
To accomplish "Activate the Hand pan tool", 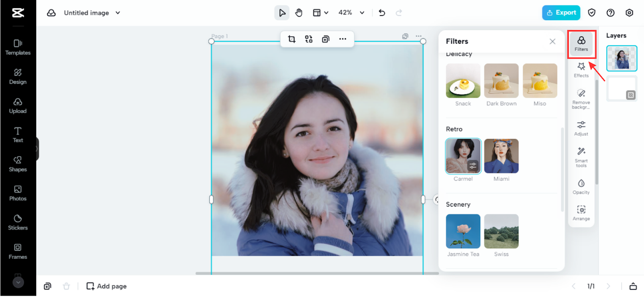I will tap(299, 13).
